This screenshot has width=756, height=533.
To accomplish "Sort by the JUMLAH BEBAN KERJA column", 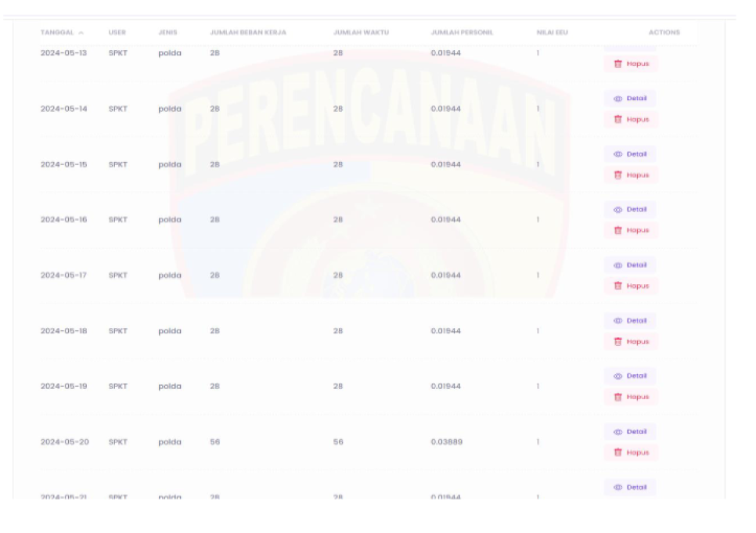I will (x=247, y=32).
